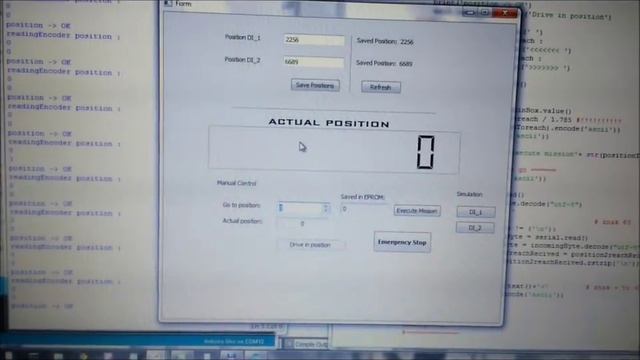The width and height of the screenshot is (640, 360).
Task: Click the Simulation label
Action: click(469, 194)
